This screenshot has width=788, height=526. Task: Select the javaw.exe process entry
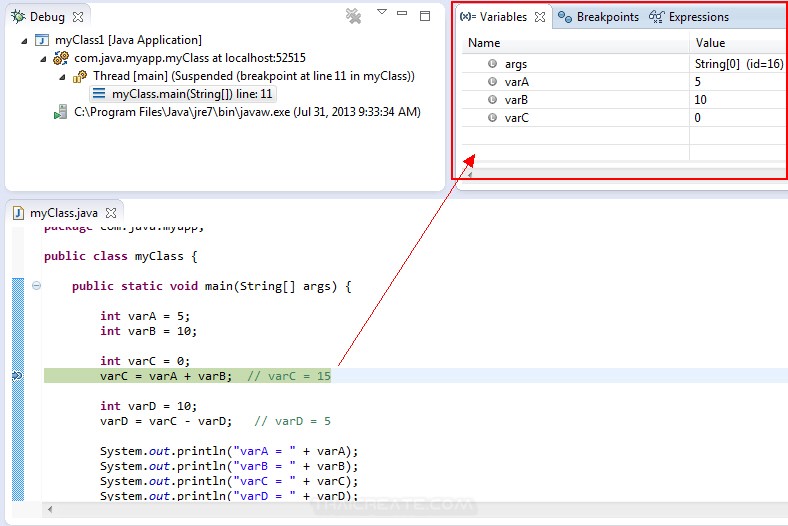coord(247,112)
